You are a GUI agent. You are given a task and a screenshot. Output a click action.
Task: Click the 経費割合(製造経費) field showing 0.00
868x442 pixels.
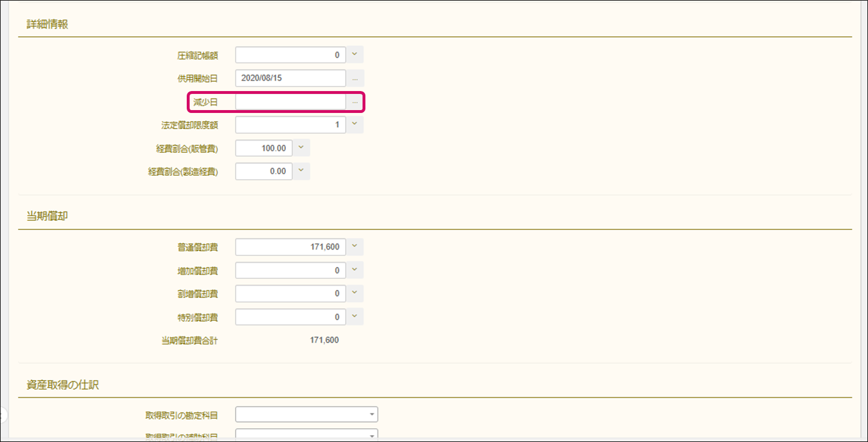(264, 171)
